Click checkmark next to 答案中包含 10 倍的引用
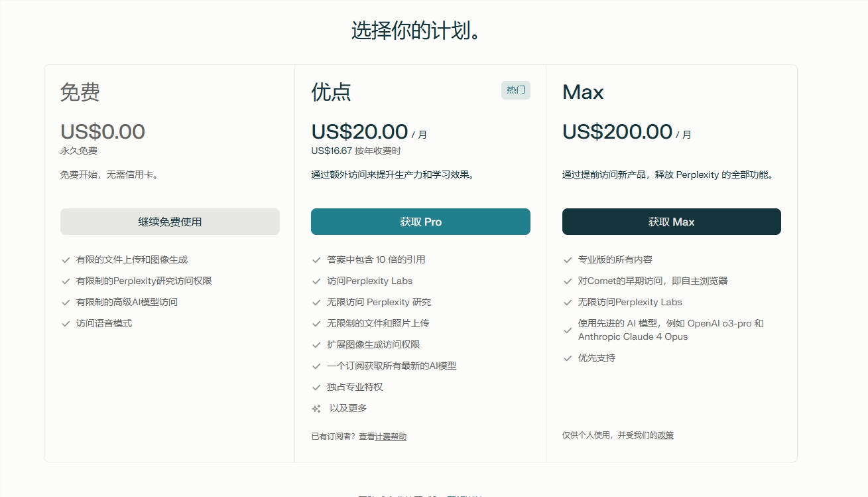 coord(316,260)
